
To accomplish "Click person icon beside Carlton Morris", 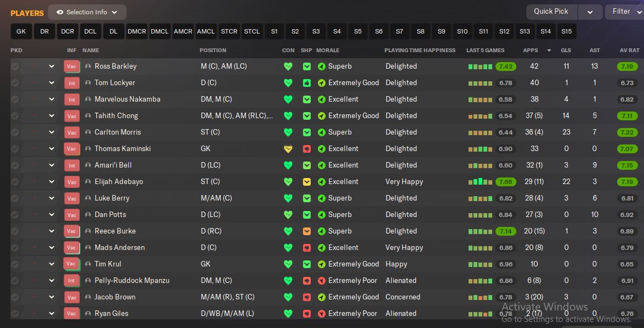I will (88, 132).
